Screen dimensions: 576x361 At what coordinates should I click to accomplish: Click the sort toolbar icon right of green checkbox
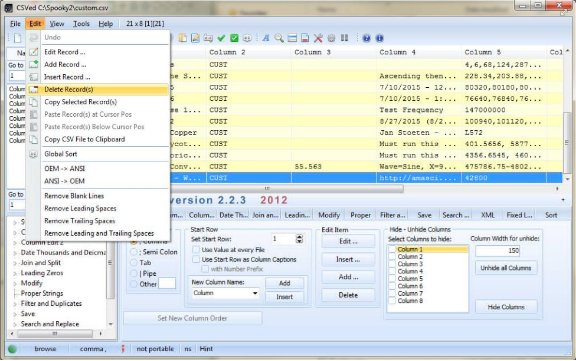pyautogui.click(x=247, y=38)
